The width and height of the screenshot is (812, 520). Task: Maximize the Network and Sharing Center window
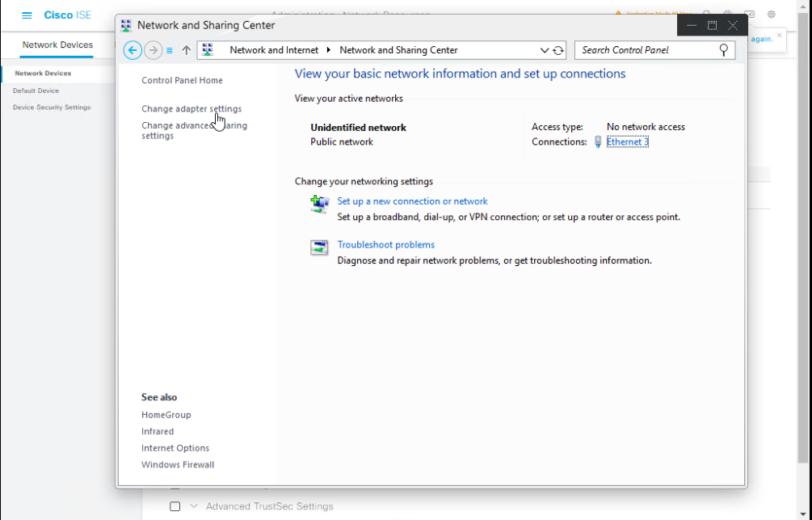[712, 25]
